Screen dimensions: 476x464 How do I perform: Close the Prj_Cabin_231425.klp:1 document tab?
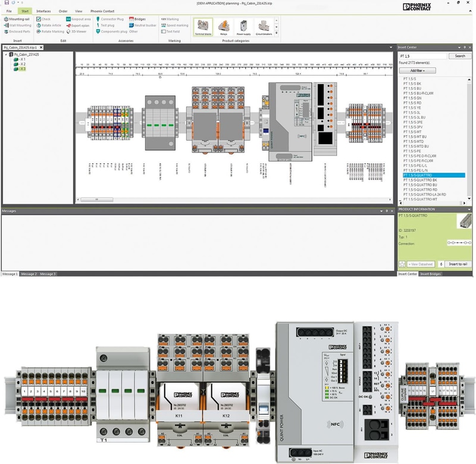[41, 48]
